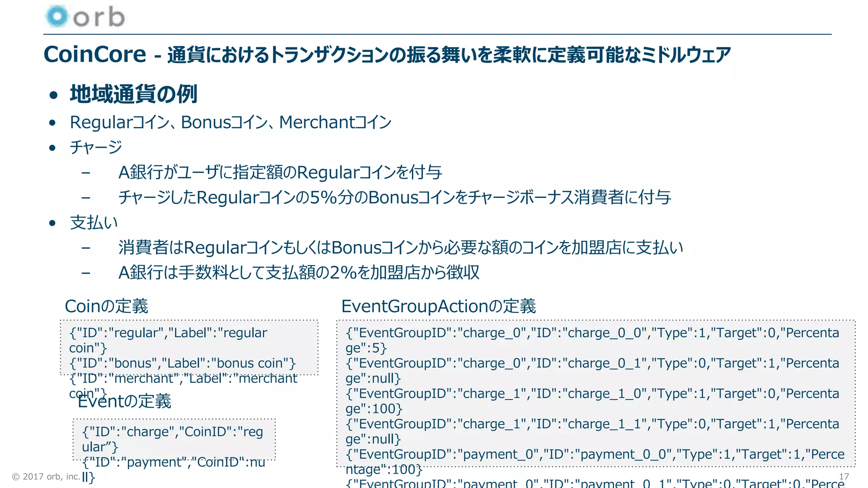The height and width of the screenshot is (488, 868).
Task: Click the JSON line with "ID":"merchant"
Action: tap(183, 386)
